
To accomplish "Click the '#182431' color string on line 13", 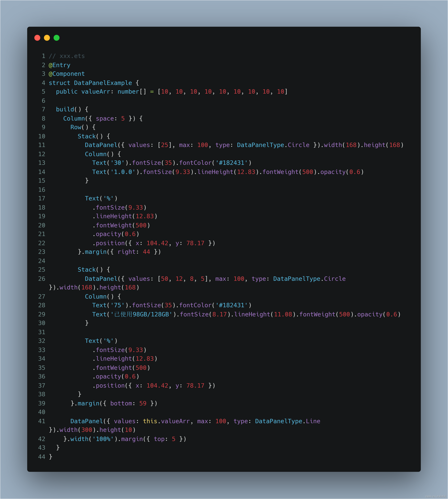I will [x=232, y=163].
